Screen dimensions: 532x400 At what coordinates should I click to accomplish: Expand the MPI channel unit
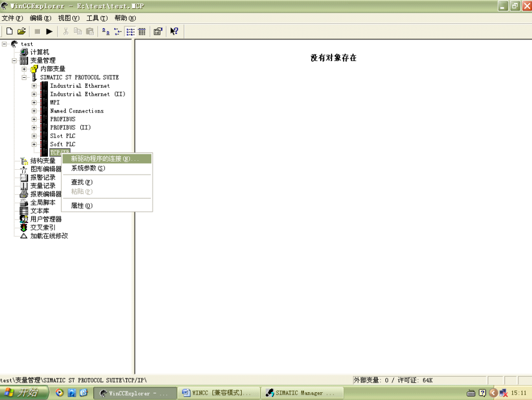[34, 102]
